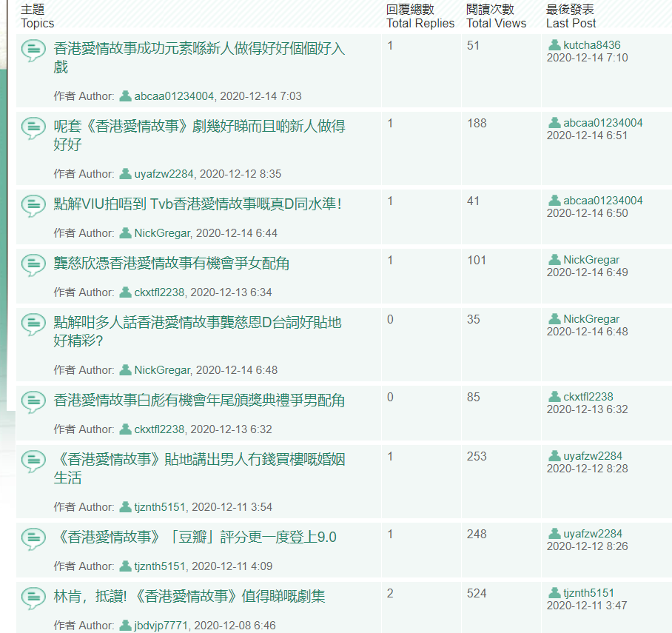The width and height of the screenshot is (672, 633).
Task: Click user icon beside author jbdvjp7771
Action: (125, 626)
